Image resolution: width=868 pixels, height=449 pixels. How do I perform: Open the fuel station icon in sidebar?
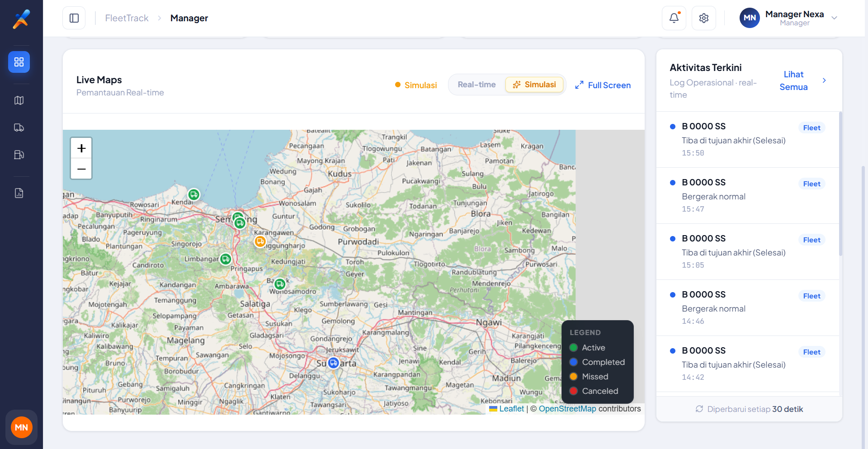19,155
